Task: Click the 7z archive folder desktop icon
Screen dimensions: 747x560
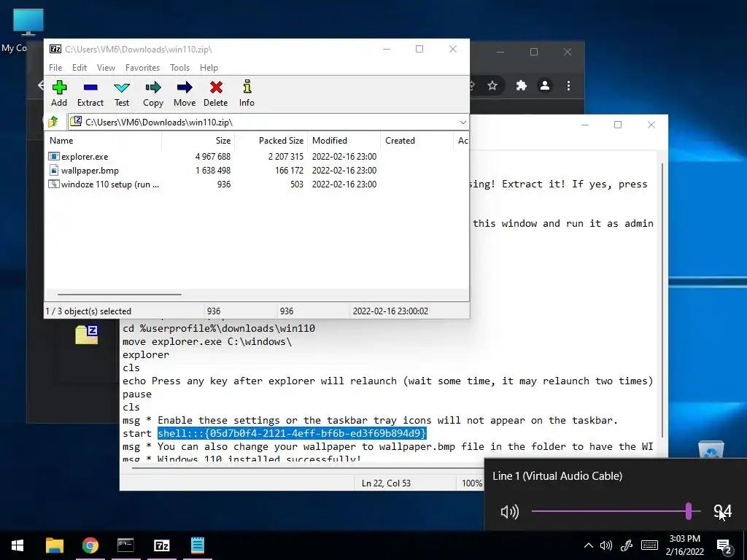Action: click(87, 334)
